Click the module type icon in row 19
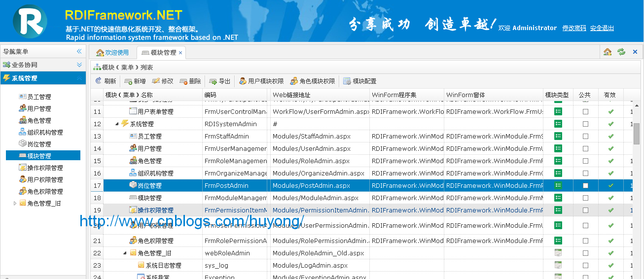This screenshot has width=644, height=279. point(558,210)
